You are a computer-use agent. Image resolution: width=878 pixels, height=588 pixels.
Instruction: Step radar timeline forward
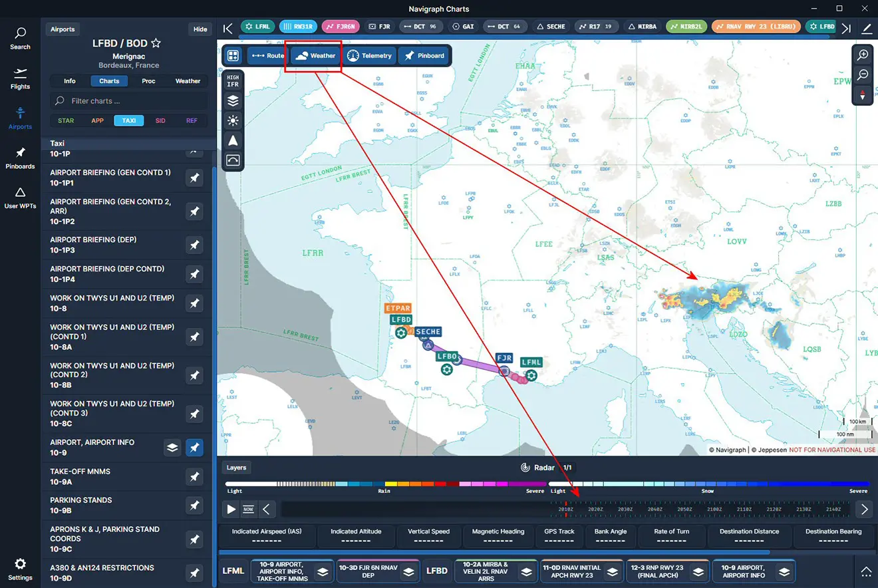[x=864, y=510]
